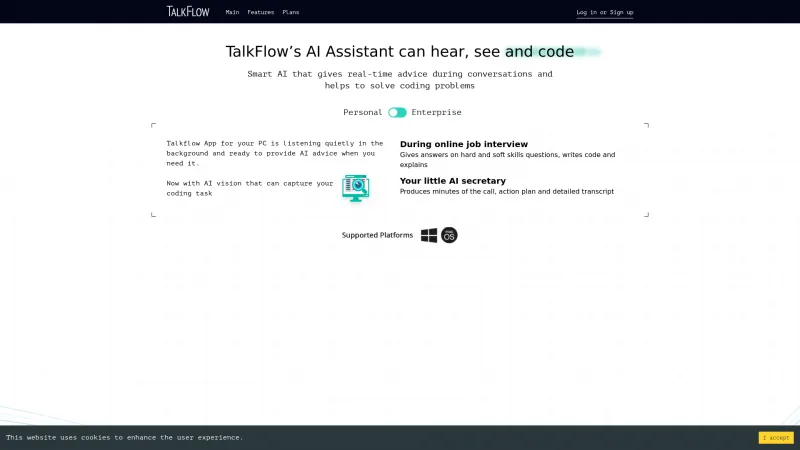Click Log in or Sign up link
Screen dimensions: 800x450
pyautogui.click(x=605, y=12)
